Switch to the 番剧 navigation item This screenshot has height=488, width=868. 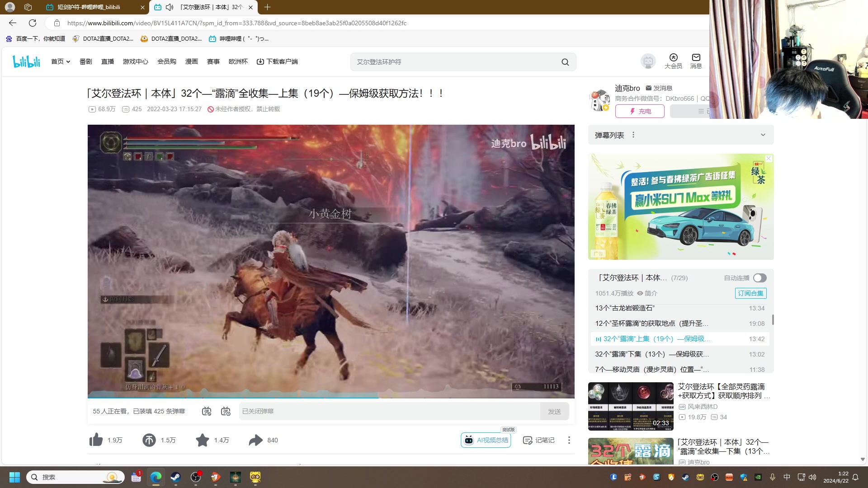tap(85, 61)
